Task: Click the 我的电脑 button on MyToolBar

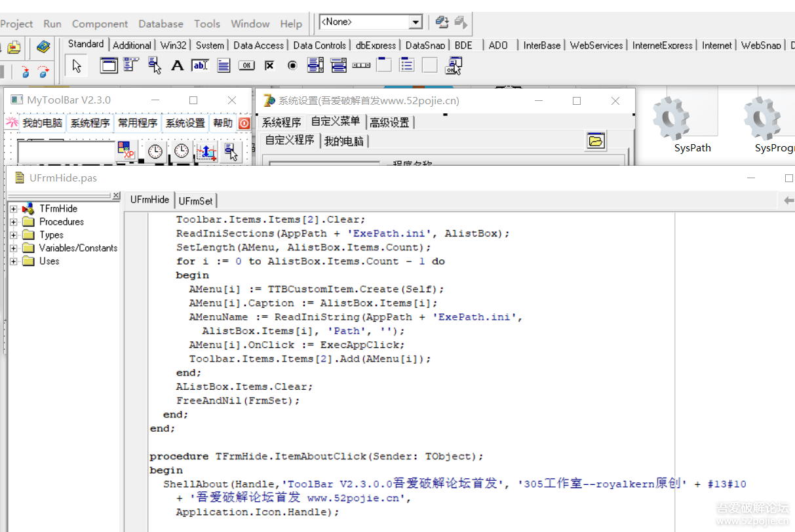Action: click(42, 123)
